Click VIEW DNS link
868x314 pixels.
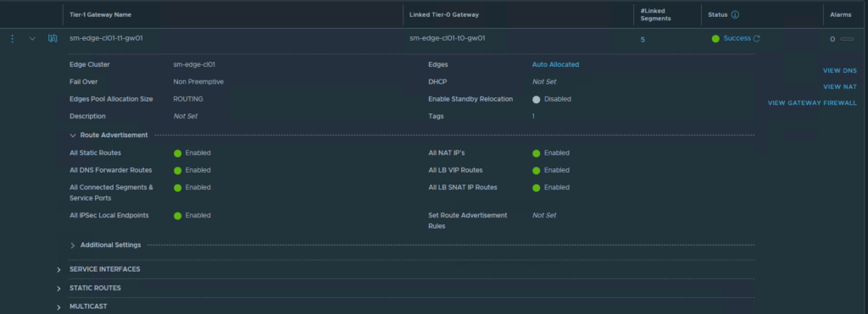point(840,71)
